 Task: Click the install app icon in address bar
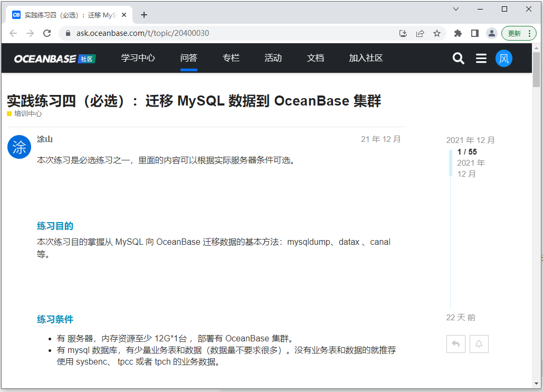pos(403,33)
